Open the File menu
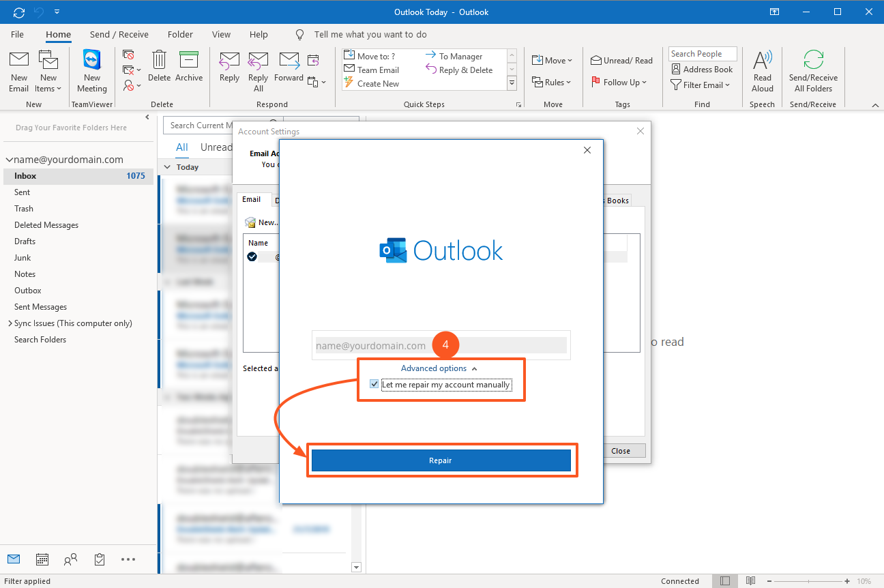 (17, 34)
